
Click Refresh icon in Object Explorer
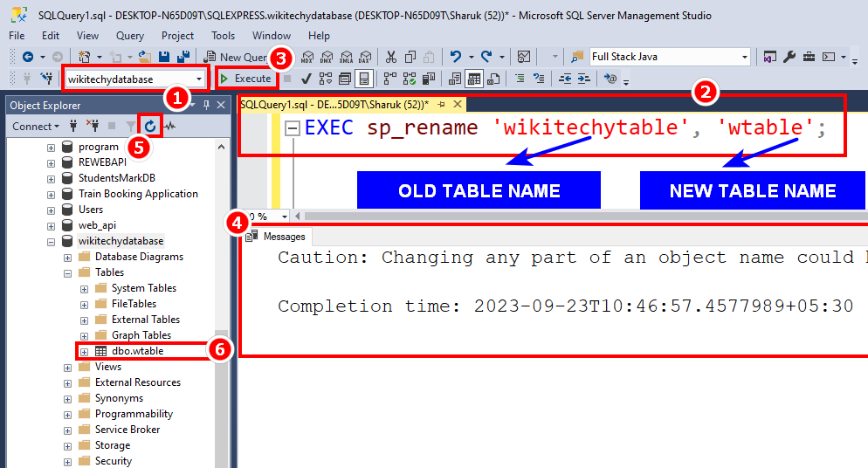point(150,127)
